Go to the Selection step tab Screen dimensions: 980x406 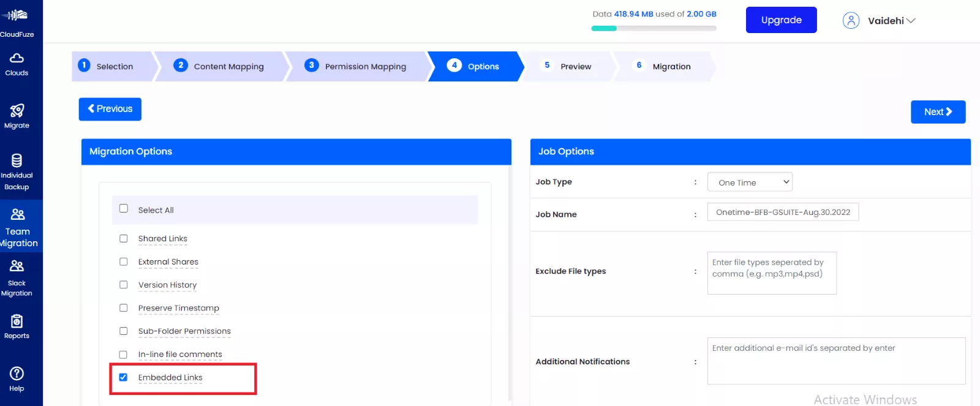coord(115,66)
